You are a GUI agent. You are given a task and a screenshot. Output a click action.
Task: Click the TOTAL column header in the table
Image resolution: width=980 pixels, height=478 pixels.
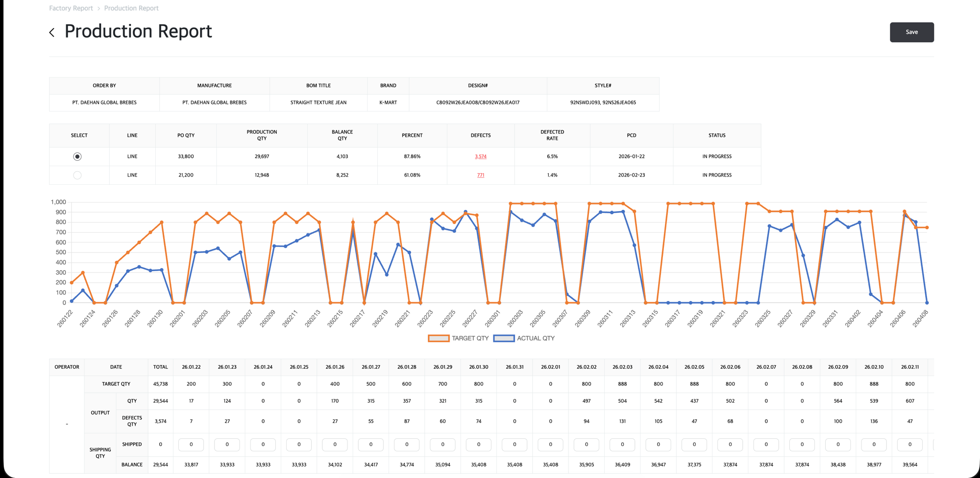(160, 367)
